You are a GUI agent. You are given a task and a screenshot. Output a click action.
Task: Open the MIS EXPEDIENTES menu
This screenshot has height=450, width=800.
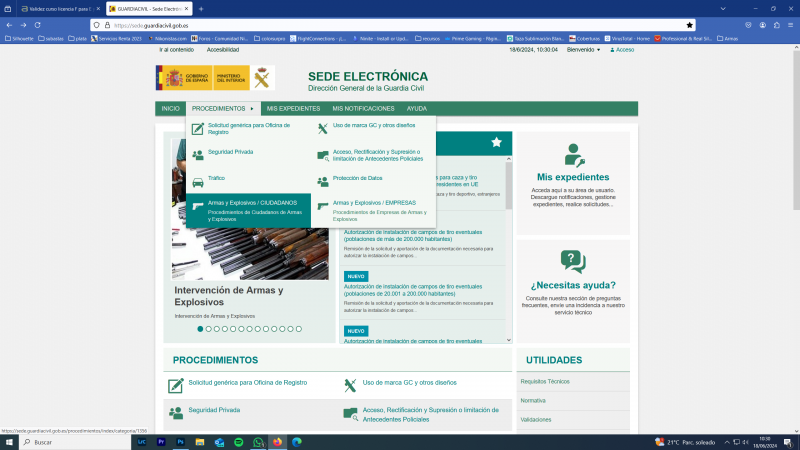293,108
